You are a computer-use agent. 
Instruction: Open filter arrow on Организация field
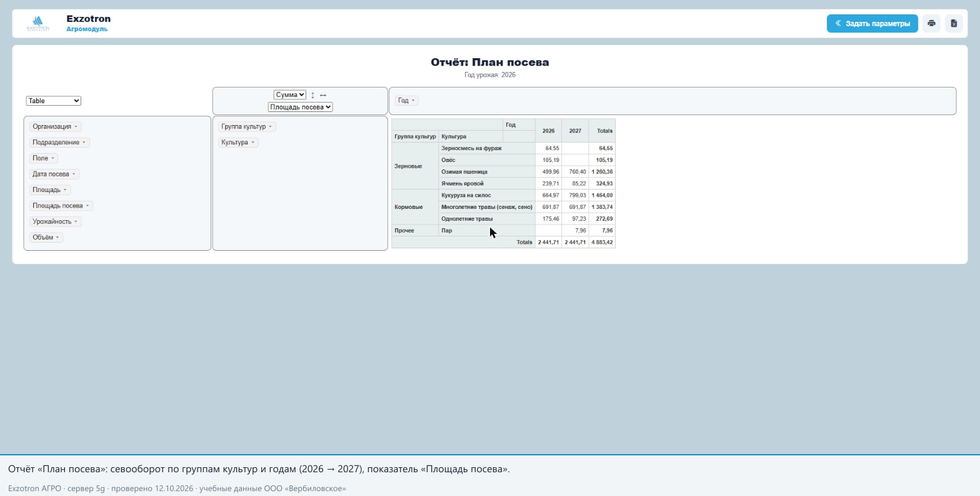[x=76, y=127]
